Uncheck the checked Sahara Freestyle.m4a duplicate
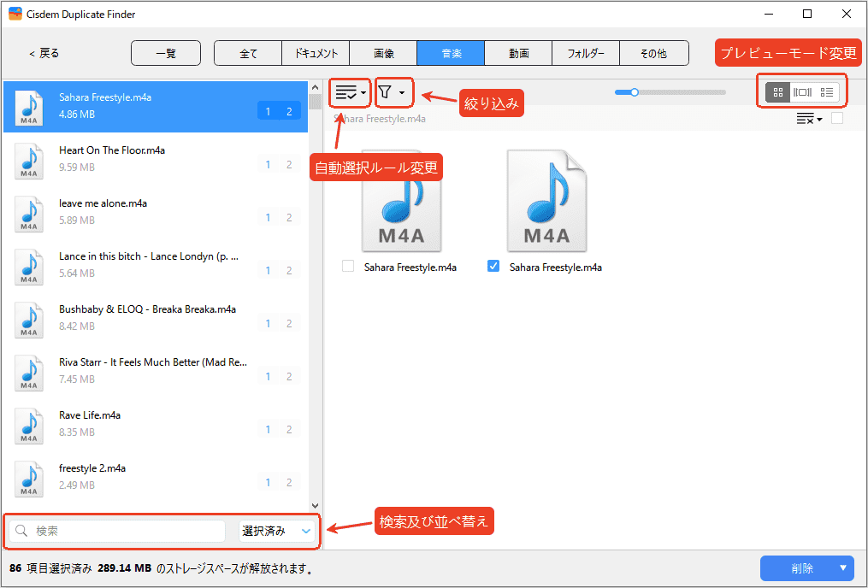Viewport: 868px width, 588px height. (493, 266)
